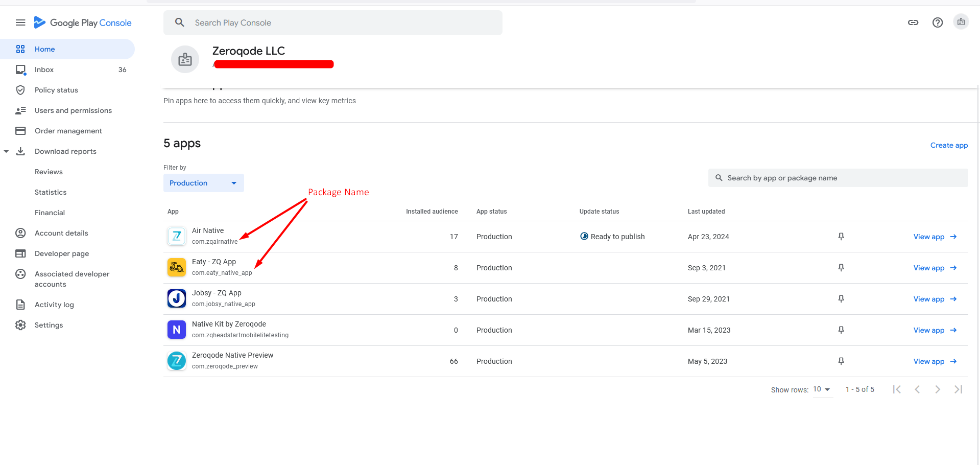Go to the first page of apps
The image size is (980, 465).
coord(897,389)
